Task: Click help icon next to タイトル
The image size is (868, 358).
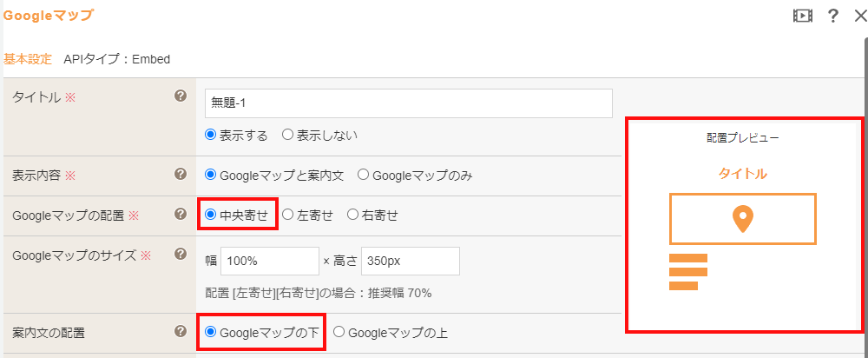Action: coord(180,96)
